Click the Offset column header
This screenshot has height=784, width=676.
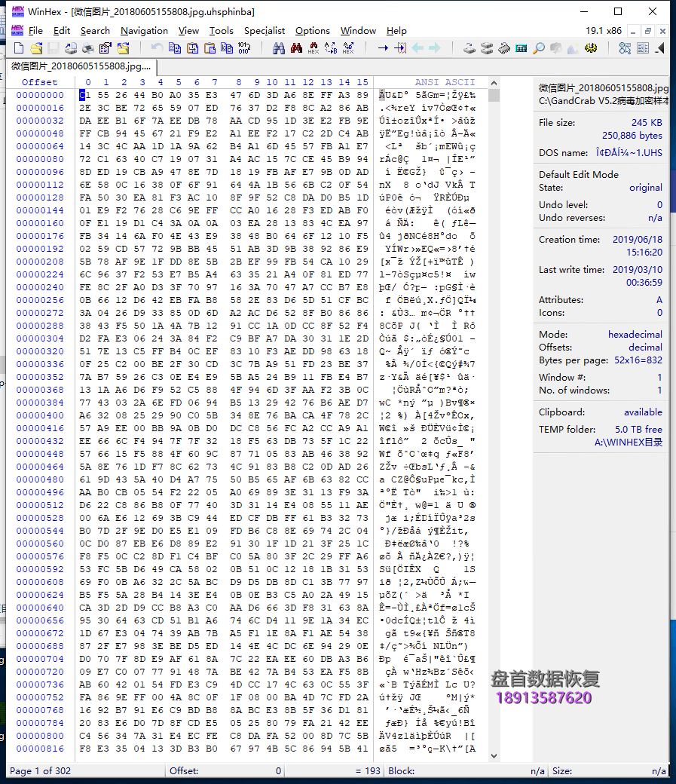pos(39,82)
